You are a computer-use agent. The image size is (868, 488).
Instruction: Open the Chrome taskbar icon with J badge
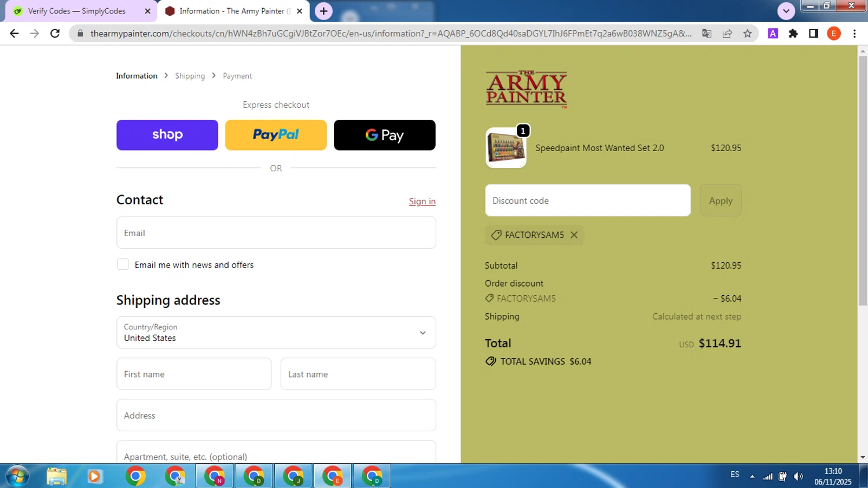(293, 476)
